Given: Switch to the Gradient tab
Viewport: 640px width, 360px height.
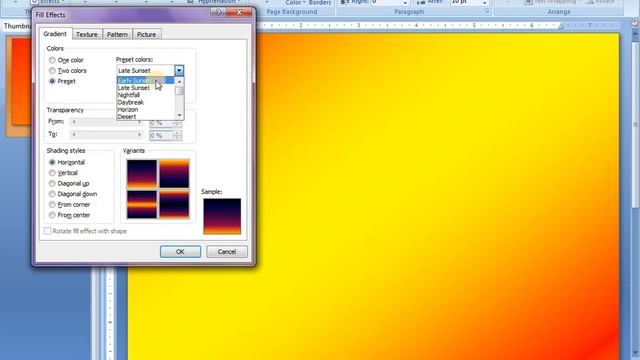Looking at the screenshot, I should (x=55, y=34).
